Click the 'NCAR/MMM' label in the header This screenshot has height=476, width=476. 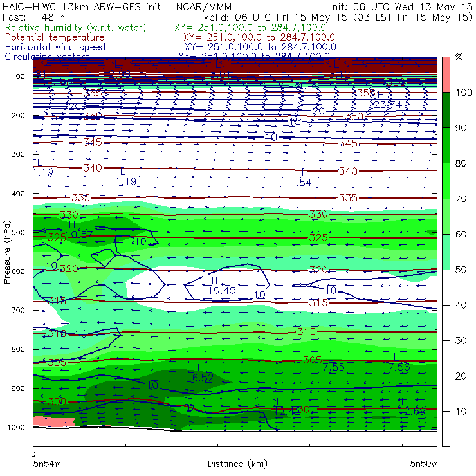coord(204,6)
